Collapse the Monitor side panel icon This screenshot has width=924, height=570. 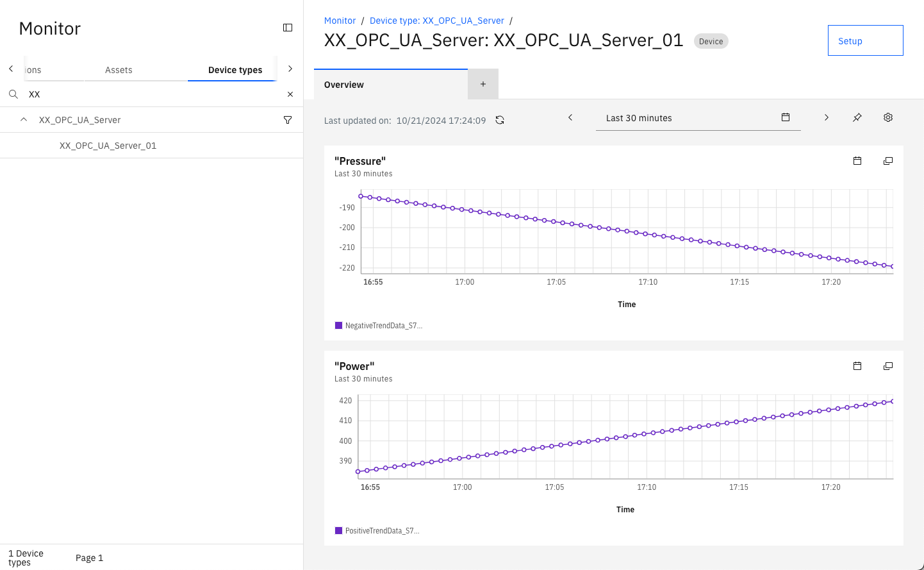coord(288,28)
